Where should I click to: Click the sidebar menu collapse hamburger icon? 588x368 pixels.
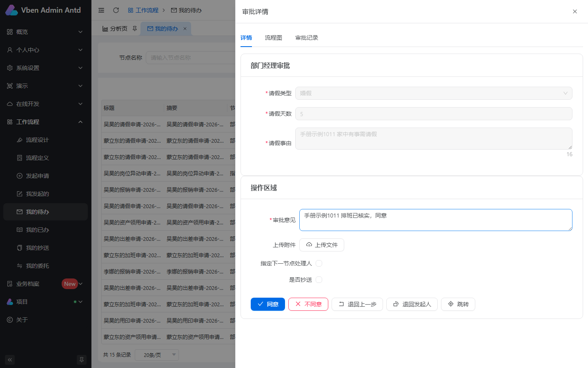pyautogui.click(x=101, y=10)
